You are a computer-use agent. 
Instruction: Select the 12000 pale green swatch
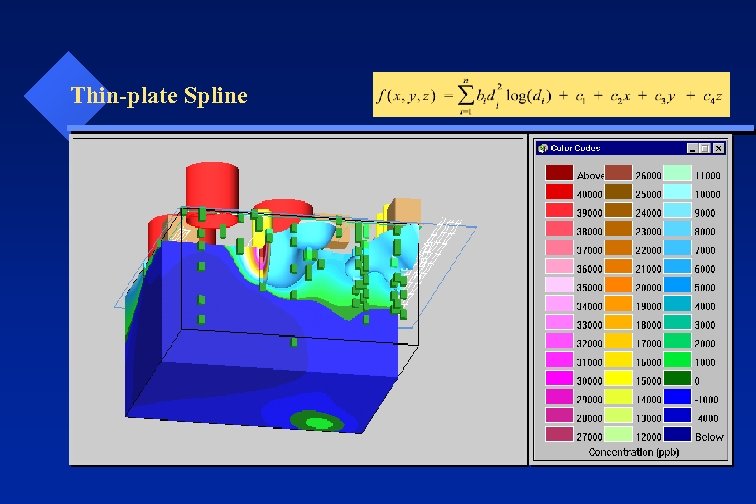[618, 434]
